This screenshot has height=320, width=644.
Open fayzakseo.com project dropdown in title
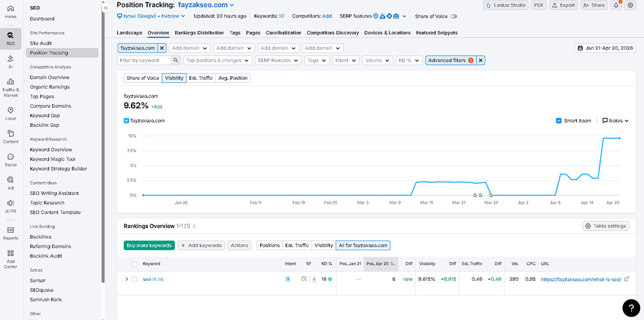pyautogui.click(x=206, y=5)
